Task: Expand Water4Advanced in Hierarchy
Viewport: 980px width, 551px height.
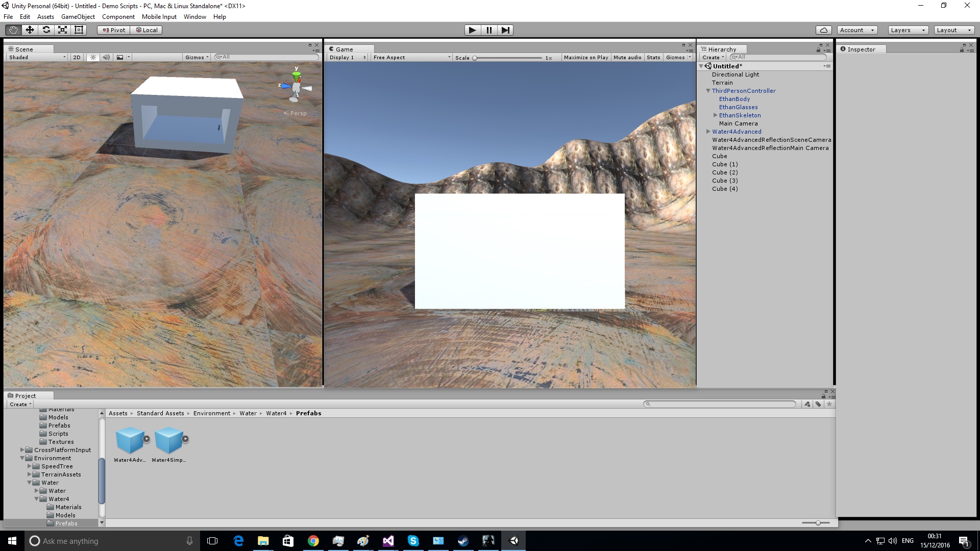Action: point(708,132)
